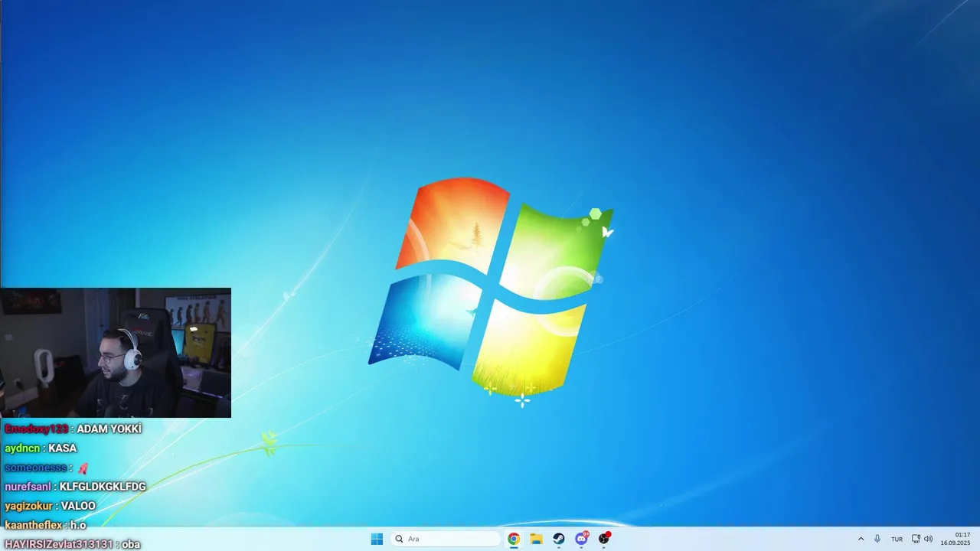Click the chat username aydncn
This screenshot has width=980, height=551.
pos(22,448)
